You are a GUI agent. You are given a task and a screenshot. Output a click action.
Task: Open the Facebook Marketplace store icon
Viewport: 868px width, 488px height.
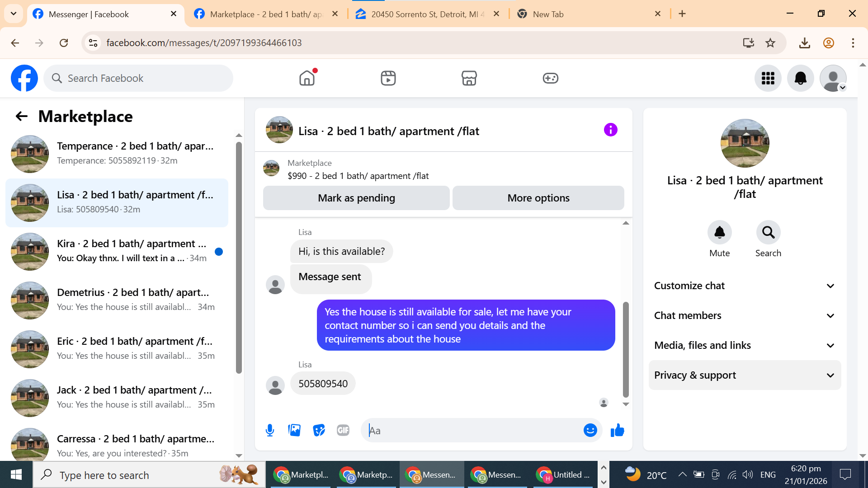point(469,78)
